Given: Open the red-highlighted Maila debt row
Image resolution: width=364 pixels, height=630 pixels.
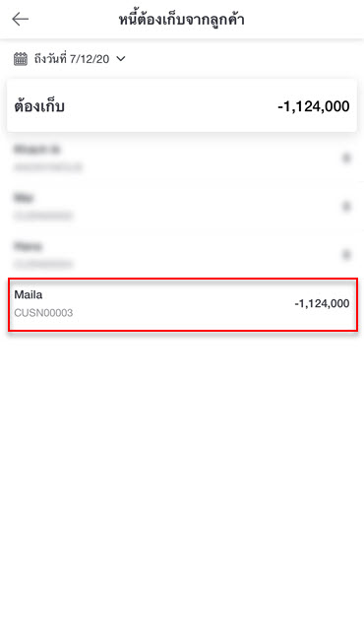Looking at the screenshot, I should [183, 304].
